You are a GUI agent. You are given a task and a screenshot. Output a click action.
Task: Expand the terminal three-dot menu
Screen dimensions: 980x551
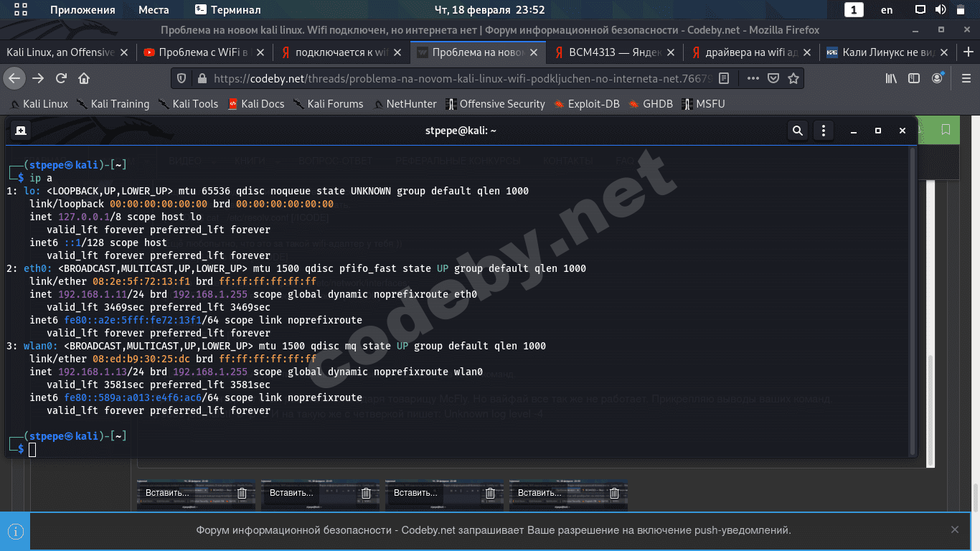tap(824, 131)
